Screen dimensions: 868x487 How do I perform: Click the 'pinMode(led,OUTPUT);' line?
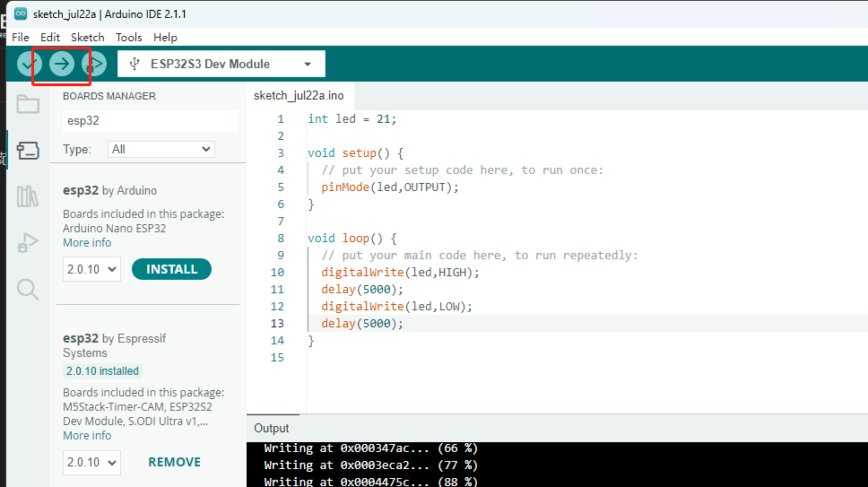390,187
